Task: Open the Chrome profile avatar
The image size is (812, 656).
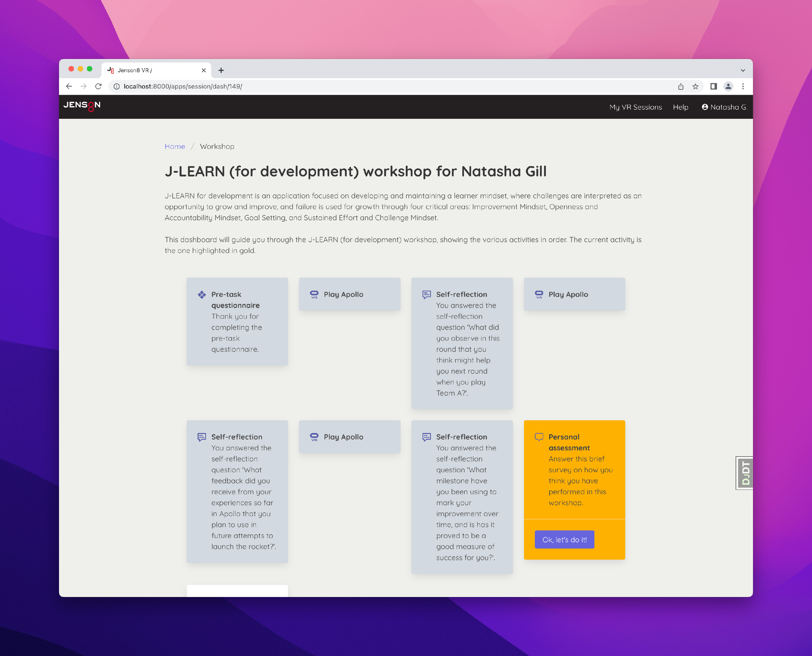Action: (x=728, y=87)
